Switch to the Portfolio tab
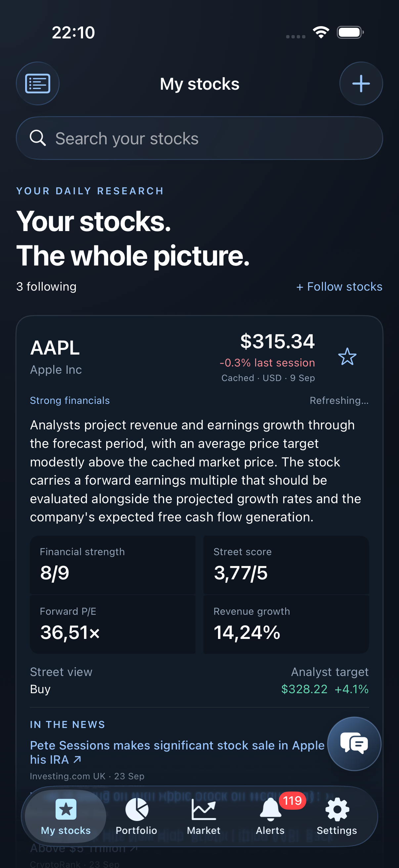 tap(136, 816)
